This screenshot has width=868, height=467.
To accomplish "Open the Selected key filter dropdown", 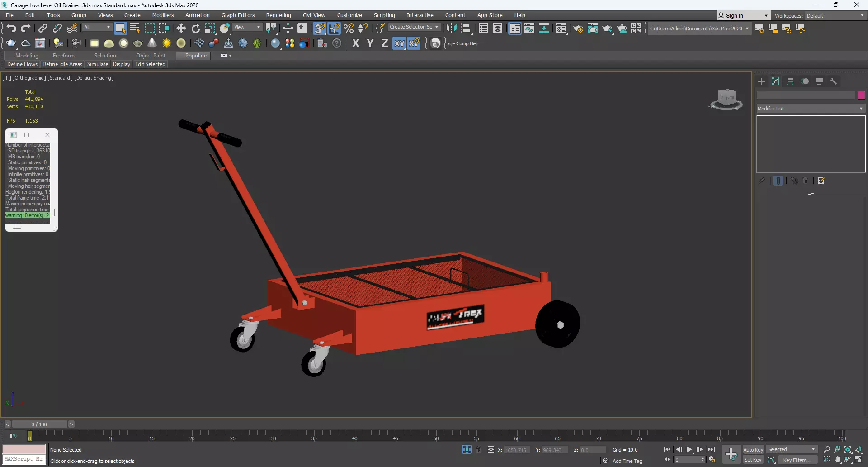I will click(x=792, y=450).
